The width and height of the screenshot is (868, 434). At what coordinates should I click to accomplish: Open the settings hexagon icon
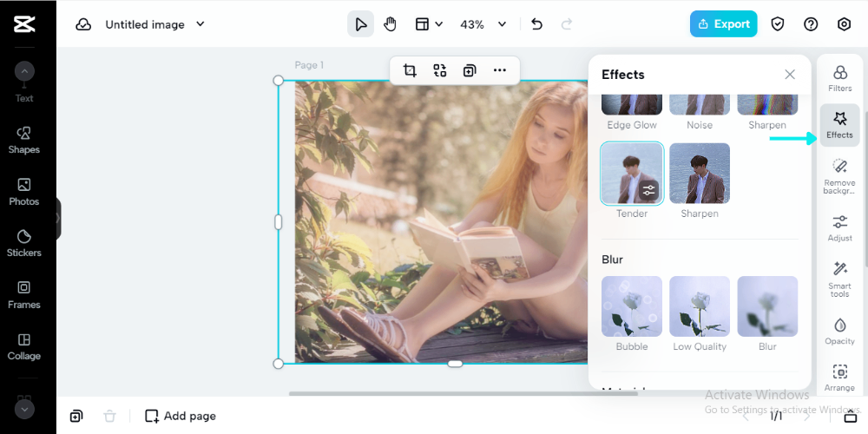click(x=844, y=23)
